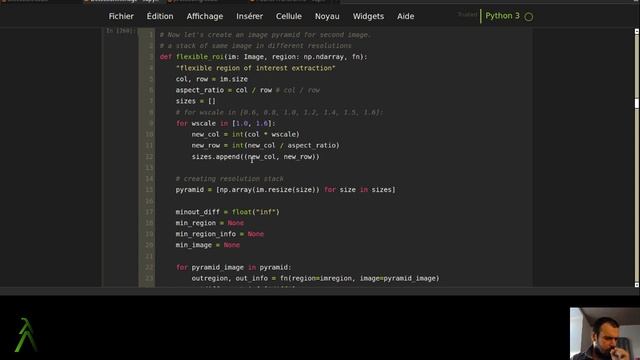Viewport: 640px width, 360px height.
Task: Open the Fichier menu
Action: 121,16
